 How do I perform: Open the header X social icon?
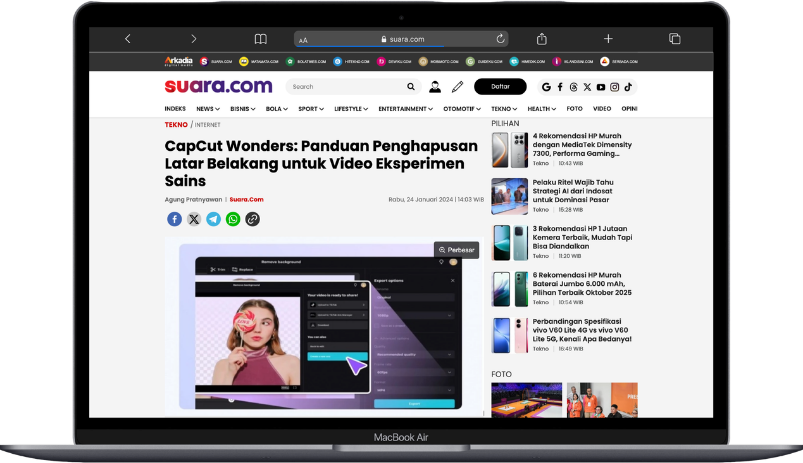(x=587, y=87)
